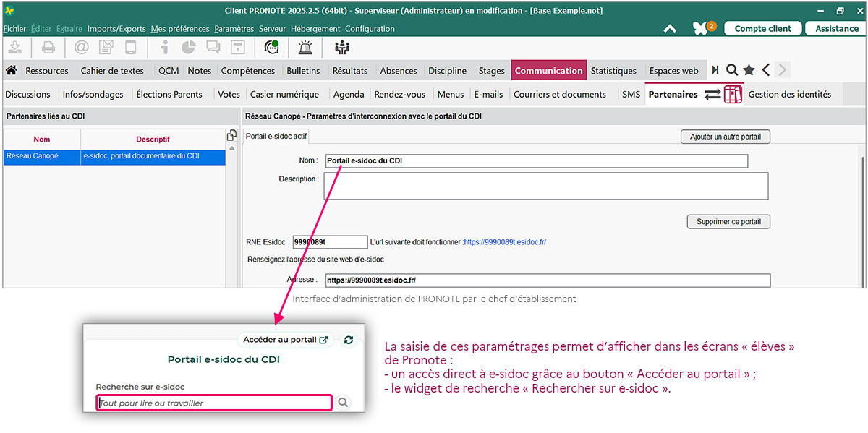Open the Fichier menu
The height and width of the screenshot is (433, 868).
coord(14,29)
